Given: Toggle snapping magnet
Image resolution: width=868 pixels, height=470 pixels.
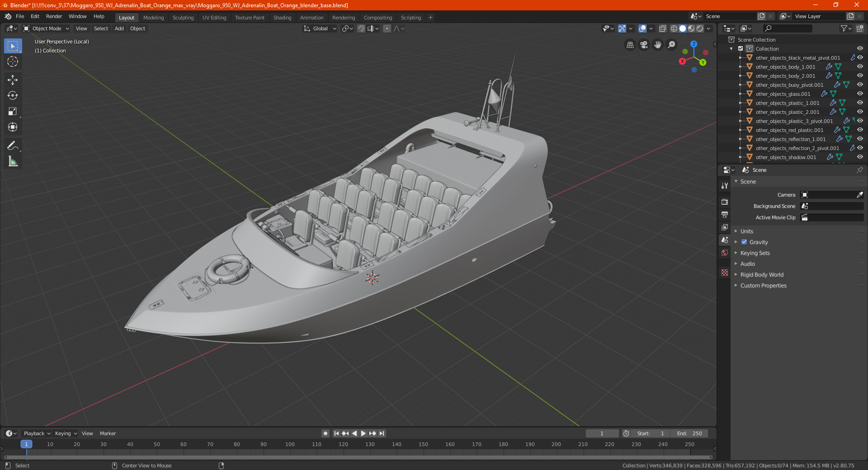Looking at the screenshot, I should click(x=361, y=28).
